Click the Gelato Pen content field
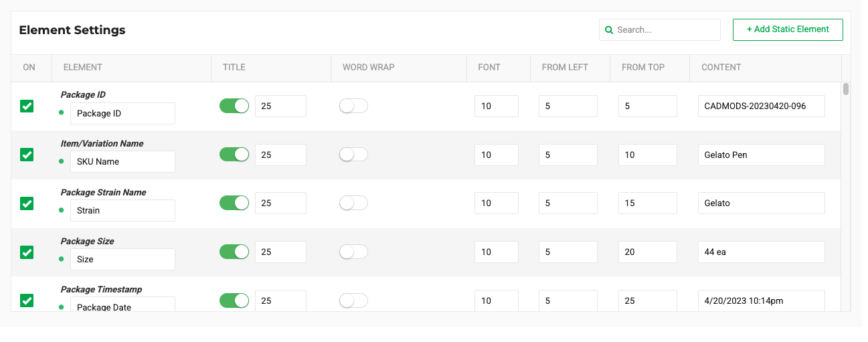This screenshot has height=342, width=868. point(761,155)
